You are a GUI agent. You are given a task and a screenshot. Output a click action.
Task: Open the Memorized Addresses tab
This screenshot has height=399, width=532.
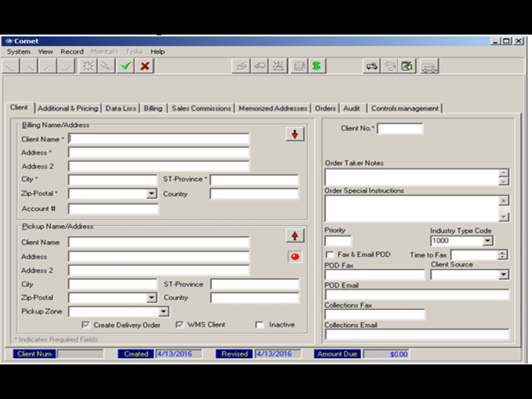coord(273,108)
